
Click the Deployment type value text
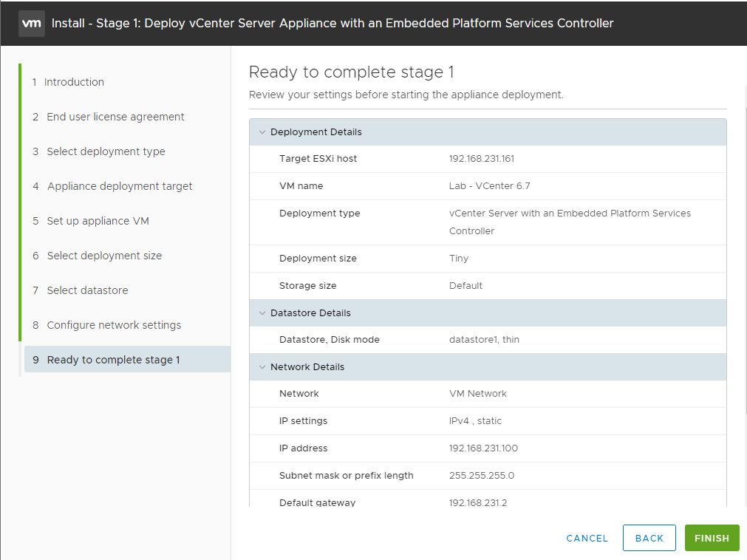570,222
